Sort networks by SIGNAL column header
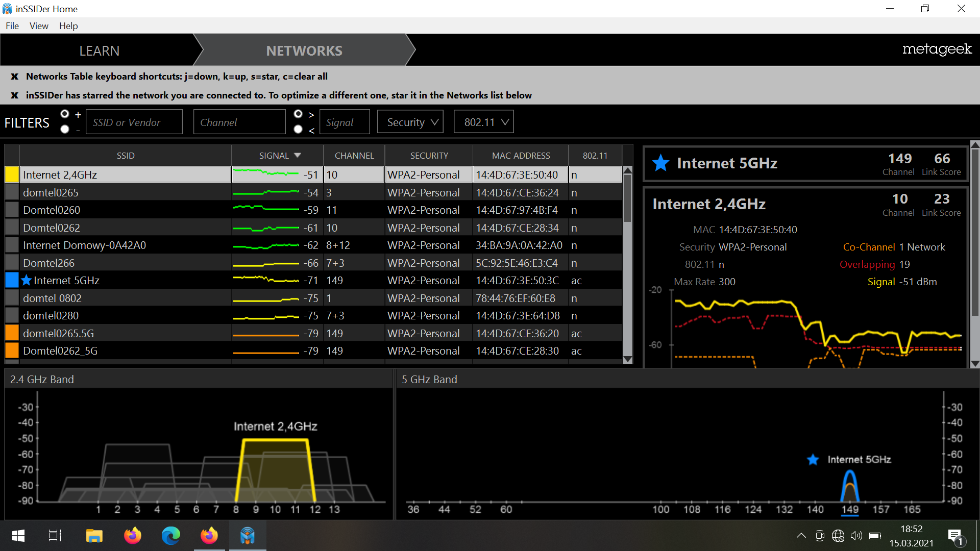 pos(278,156)
